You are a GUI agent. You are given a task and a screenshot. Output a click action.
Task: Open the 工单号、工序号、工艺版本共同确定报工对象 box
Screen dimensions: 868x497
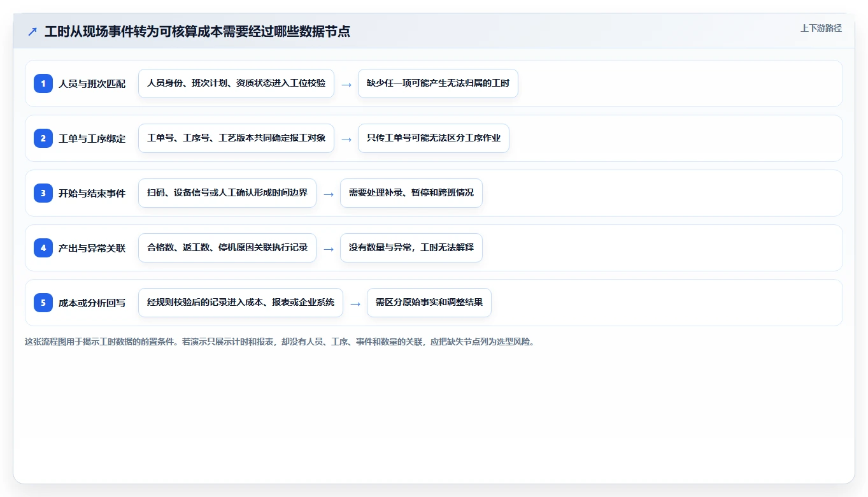(236, 138)
